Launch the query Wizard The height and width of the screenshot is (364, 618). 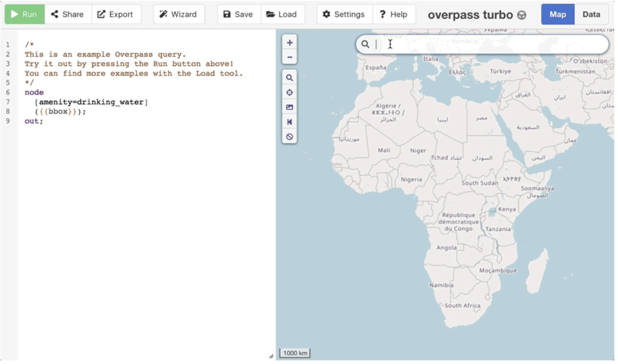click(x=179, y=14)
